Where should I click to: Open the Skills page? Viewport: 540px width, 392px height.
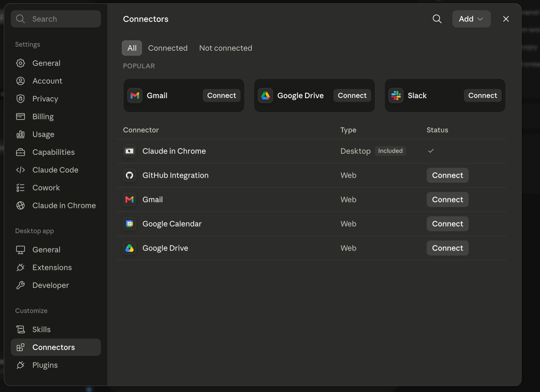[56, 329]
